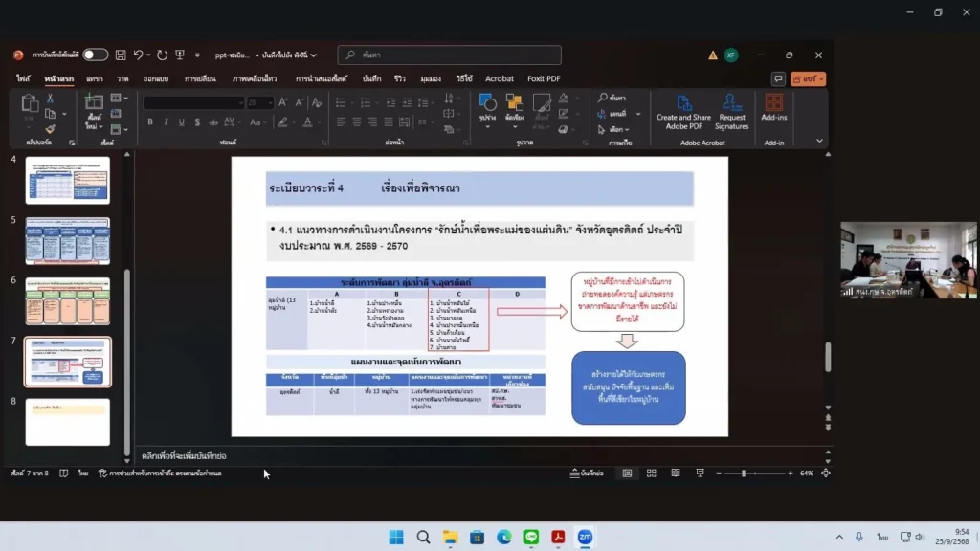Image resolution: width=980 pixels, height=551 pixels.
Task: Start slideshow from status bar icon
Action: click(701, 473)
